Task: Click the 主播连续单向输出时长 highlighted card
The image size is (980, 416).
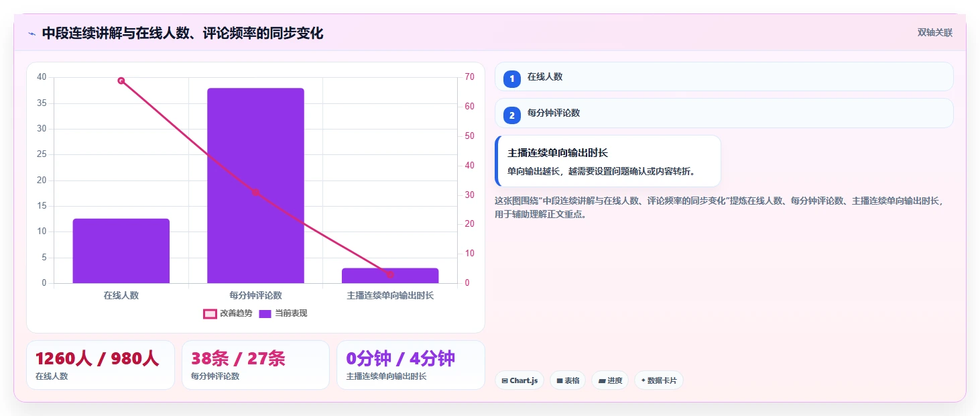Action: coord(608,161)
